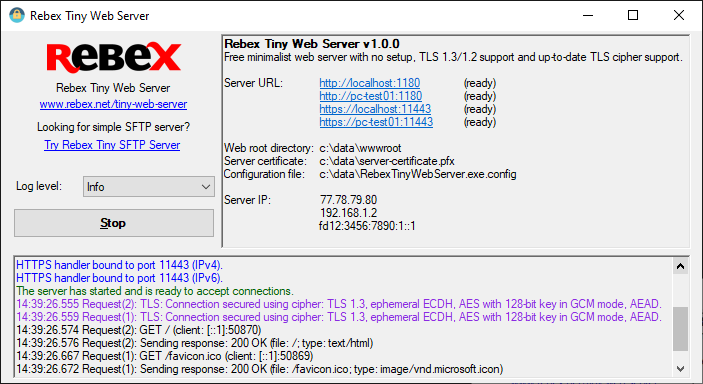This screenshot has height=384, width=703.
Task: Click the server certificate path c:\data\server-certificate.pfx
Action: point(387,161)
